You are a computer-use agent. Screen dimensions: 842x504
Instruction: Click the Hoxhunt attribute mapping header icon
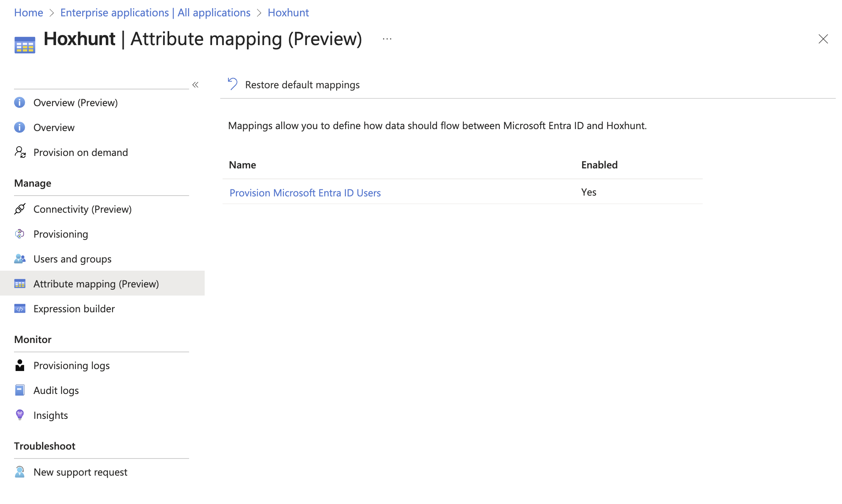click(25, 44)
